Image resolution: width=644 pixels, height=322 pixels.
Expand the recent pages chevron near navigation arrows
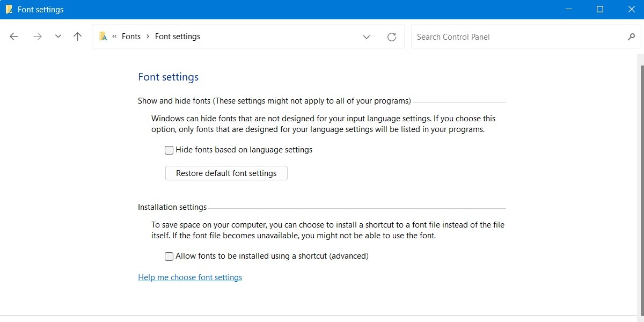coord(58,36)
